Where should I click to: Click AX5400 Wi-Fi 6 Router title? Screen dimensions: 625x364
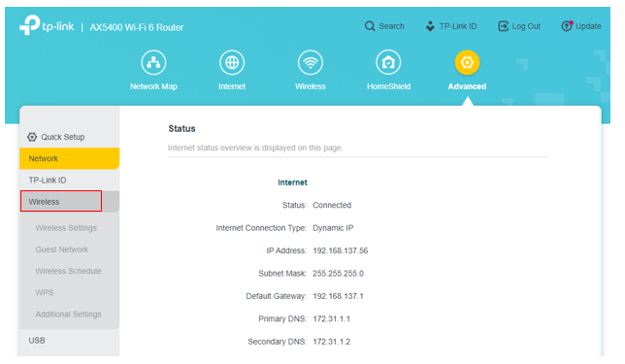(x=137, y=27)
